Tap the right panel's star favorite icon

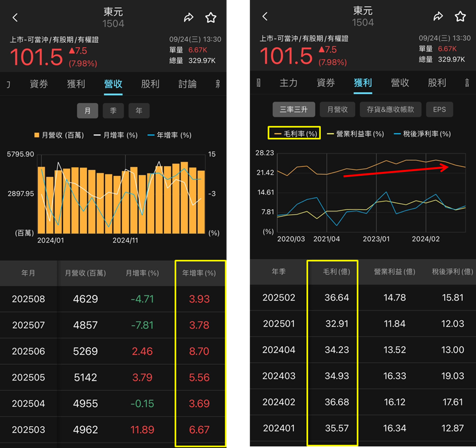pyautogui.click(x=461, y=16)
